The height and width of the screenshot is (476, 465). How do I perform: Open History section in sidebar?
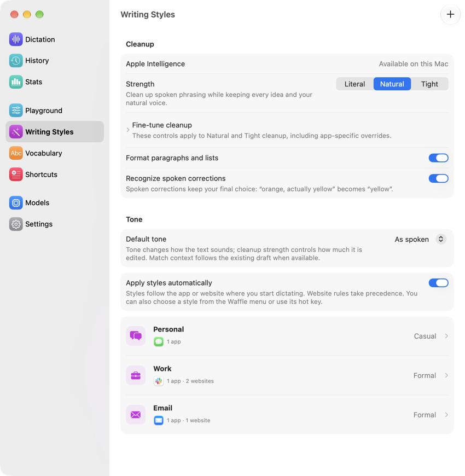pyautogui.click(x=55, y=60)
